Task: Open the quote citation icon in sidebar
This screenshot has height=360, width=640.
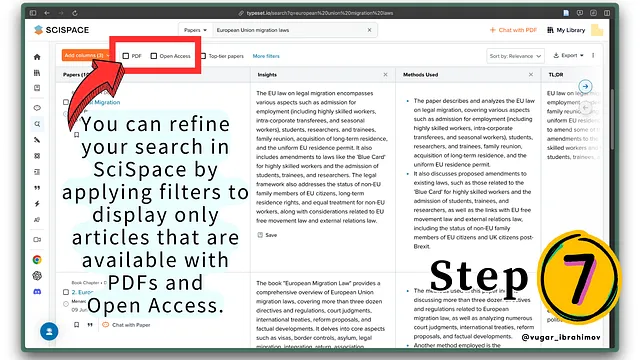Action: pos(37,188)
